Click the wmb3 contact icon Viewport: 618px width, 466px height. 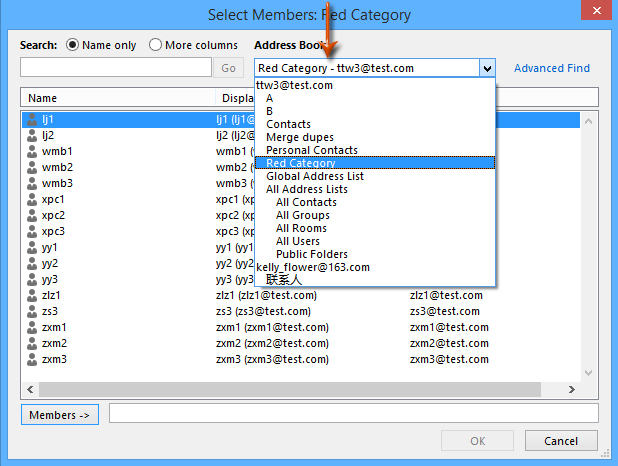[x=32, y=184]
